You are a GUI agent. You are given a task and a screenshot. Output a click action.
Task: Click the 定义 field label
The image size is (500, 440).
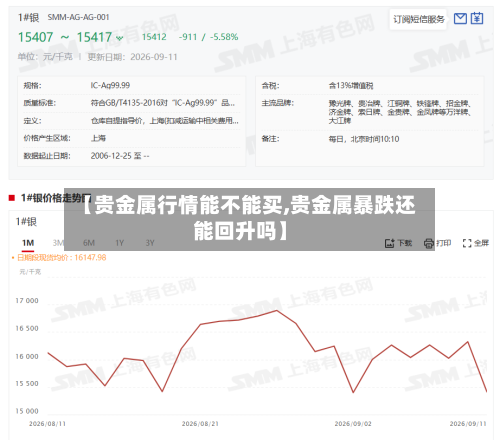(x=32, y=121)
